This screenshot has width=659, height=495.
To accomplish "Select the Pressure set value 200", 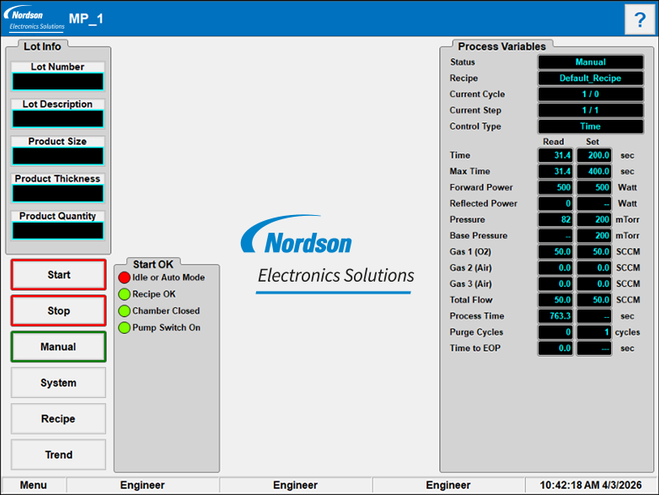I will click(x=594, y=219).
